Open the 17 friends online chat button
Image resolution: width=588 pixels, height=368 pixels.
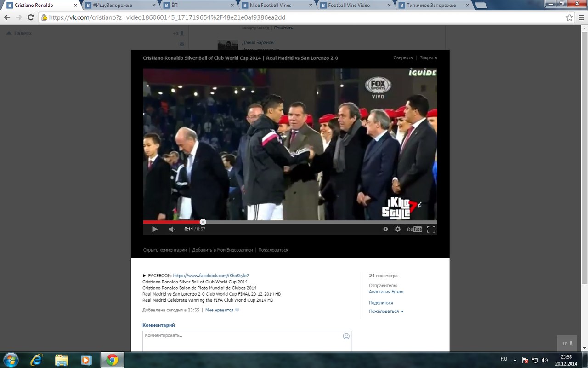[x=567, y=343]
